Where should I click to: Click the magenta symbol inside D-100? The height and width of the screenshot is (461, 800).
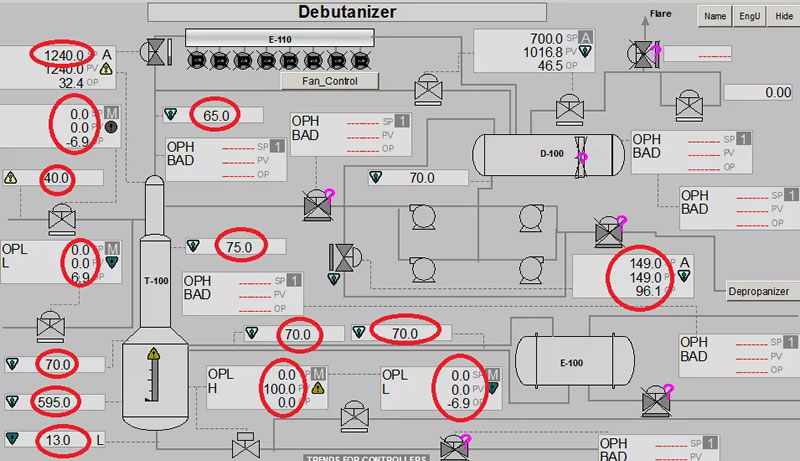pyautogui.click(x=582, y=157)
